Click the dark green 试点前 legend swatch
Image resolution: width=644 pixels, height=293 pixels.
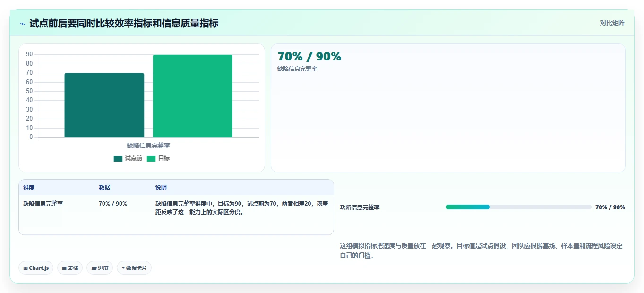tap(118, 158)
